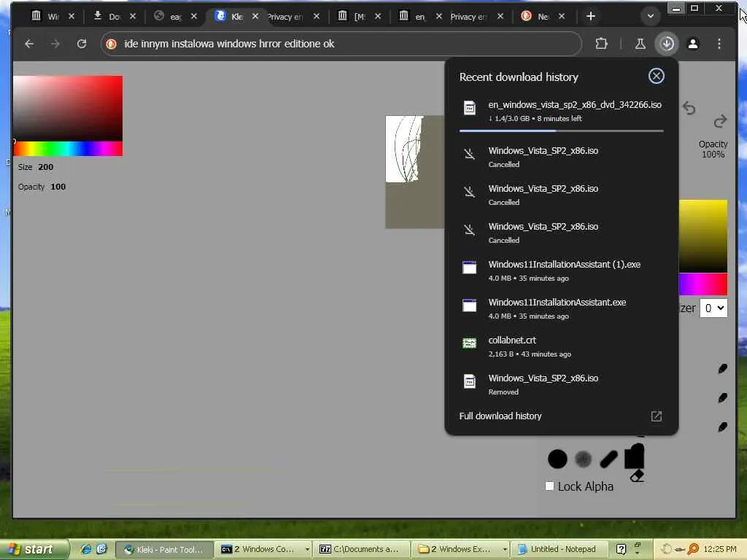Open the Chrome Labs flask icon
The image size is (747, 560).
pos(640,44)
